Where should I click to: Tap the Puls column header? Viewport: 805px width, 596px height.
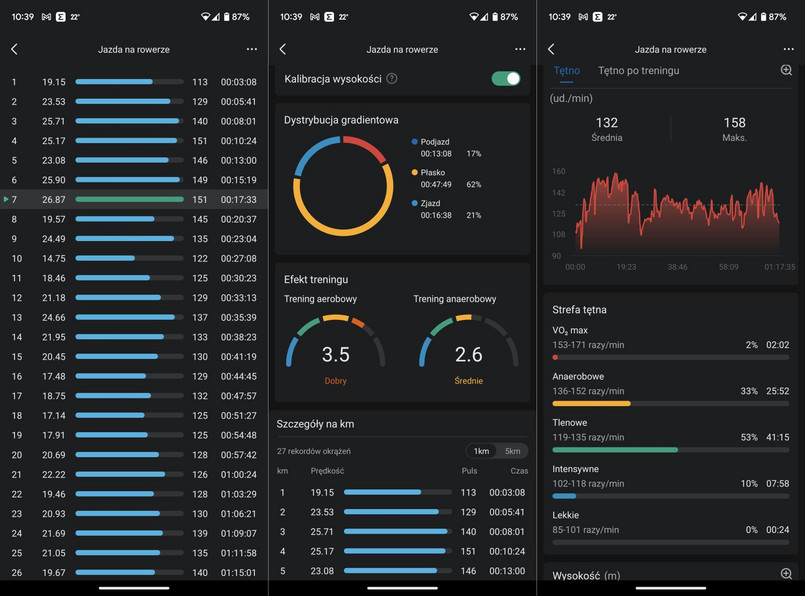tap(469, 471)
